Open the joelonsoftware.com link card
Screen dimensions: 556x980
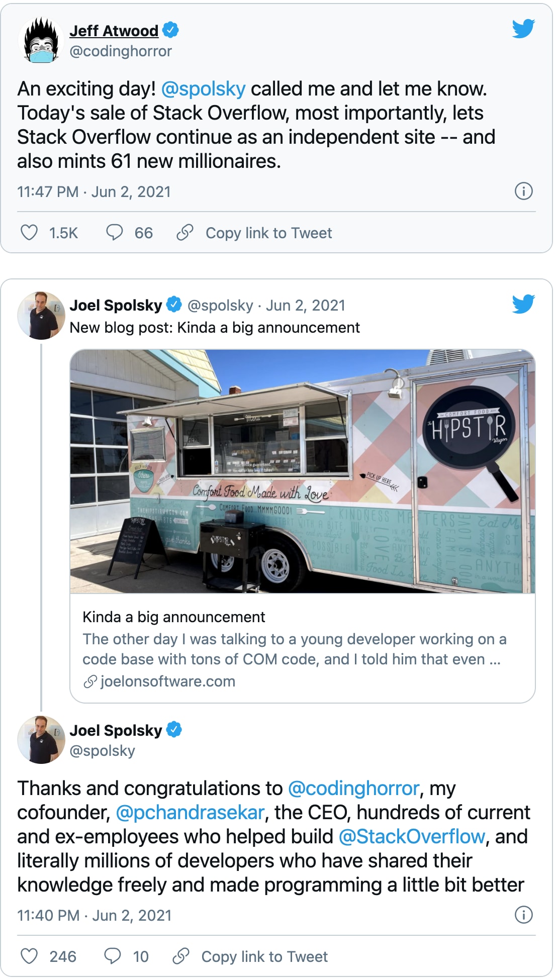click(303, 648)
